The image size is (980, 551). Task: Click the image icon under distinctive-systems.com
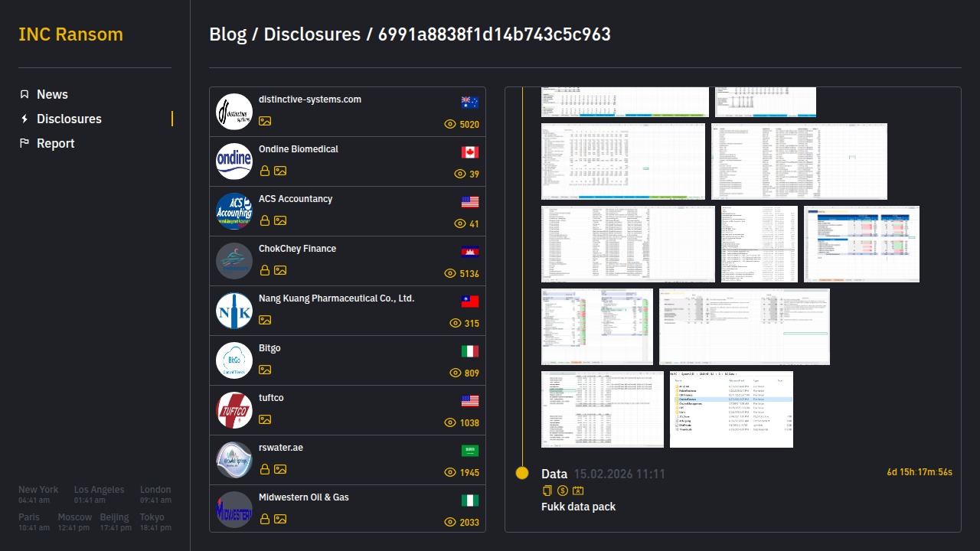coord(265,121)
